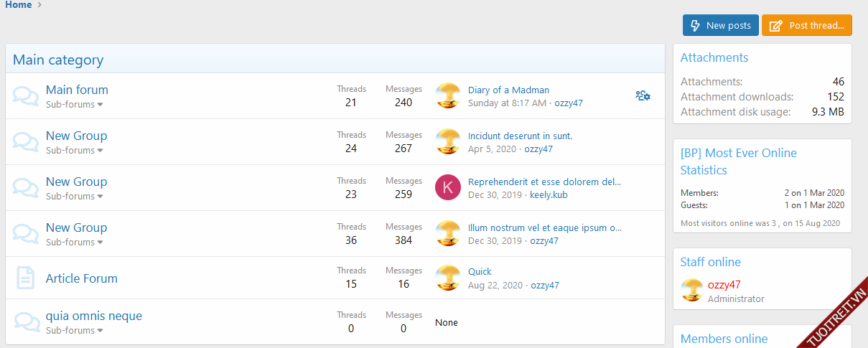Expand Sub-forums under Main forum

74,105
